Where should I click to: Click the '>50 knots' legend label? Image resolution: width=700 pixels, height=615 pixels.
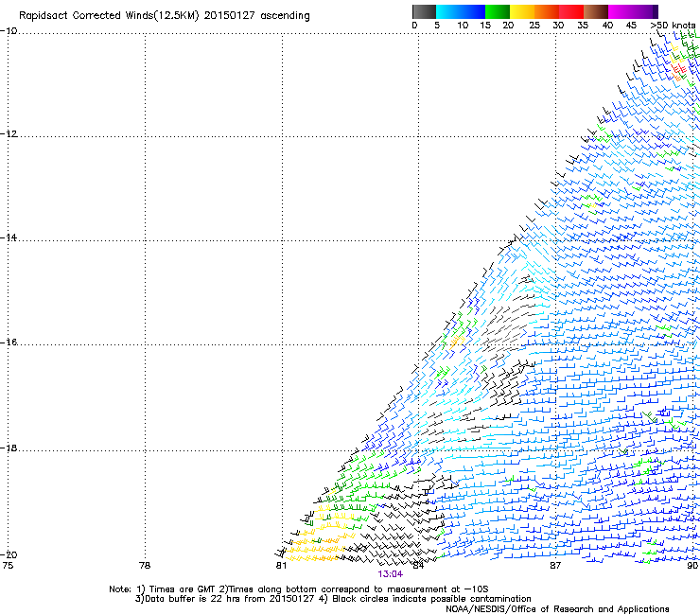click(673, 26)
